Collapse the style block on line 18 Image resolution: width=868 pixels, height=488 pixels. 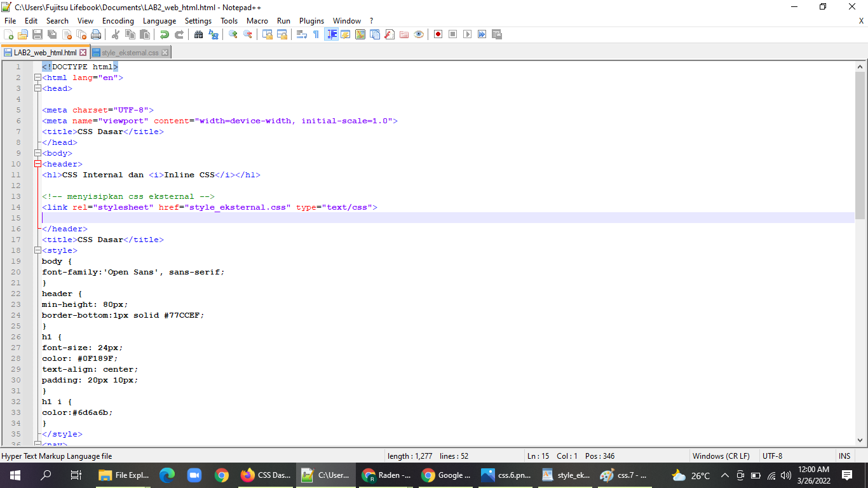[x=37, y=250]
